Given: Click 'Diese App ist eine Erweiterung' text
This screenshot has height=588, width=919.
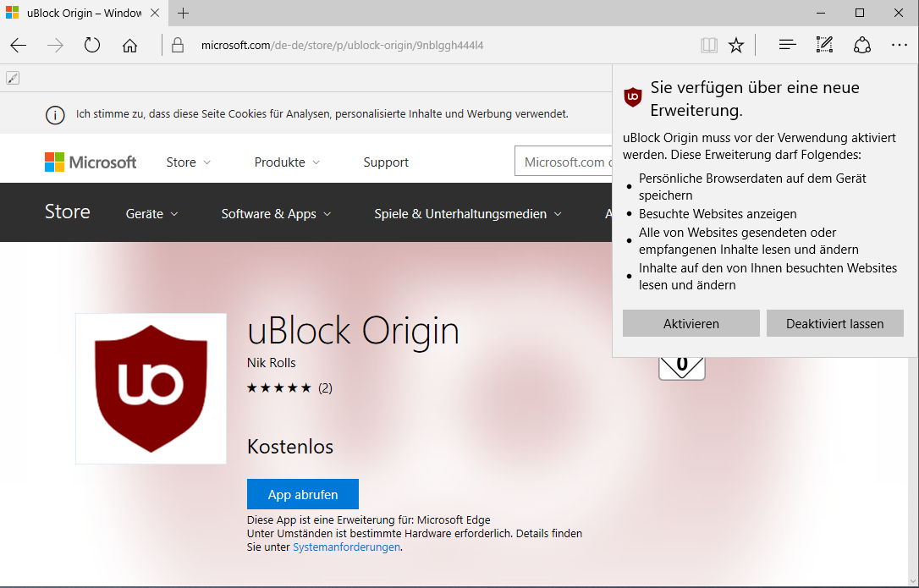Looking at the screenshot, I should point(369,519).
